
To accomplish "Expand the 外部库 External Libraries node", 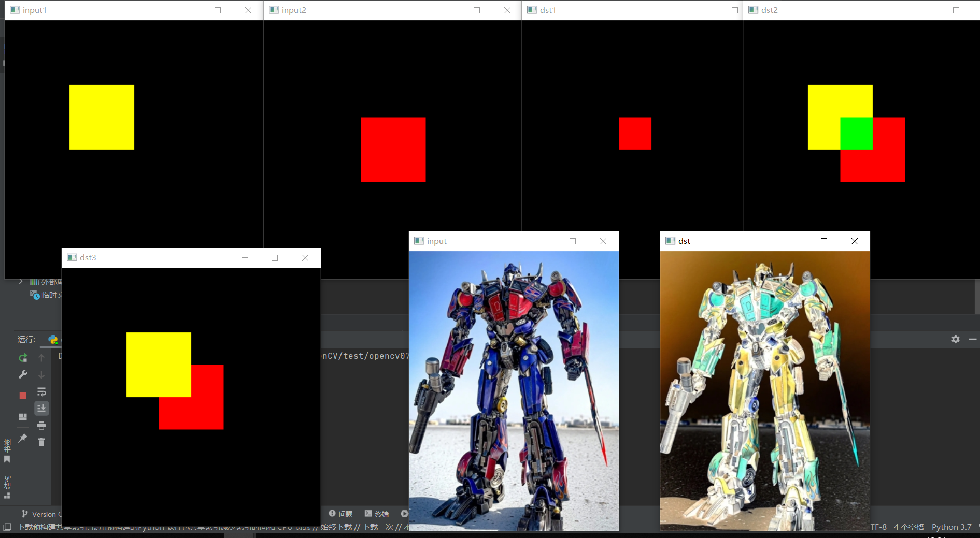I will 20,282.
